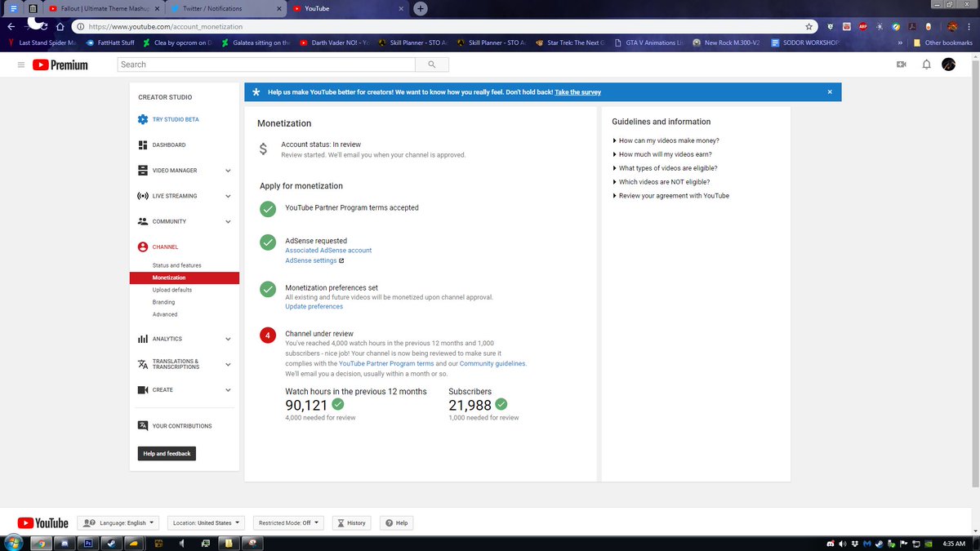
Task: Select Status and features in sidebar
Action: (x=176, y=265)
